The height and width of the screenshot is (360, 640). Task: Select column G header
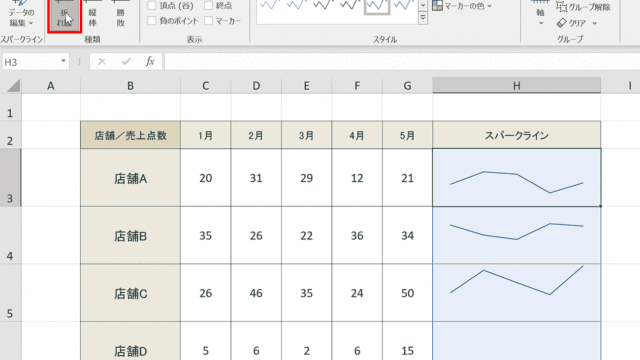pyautogui.click(x=407, y=86)
